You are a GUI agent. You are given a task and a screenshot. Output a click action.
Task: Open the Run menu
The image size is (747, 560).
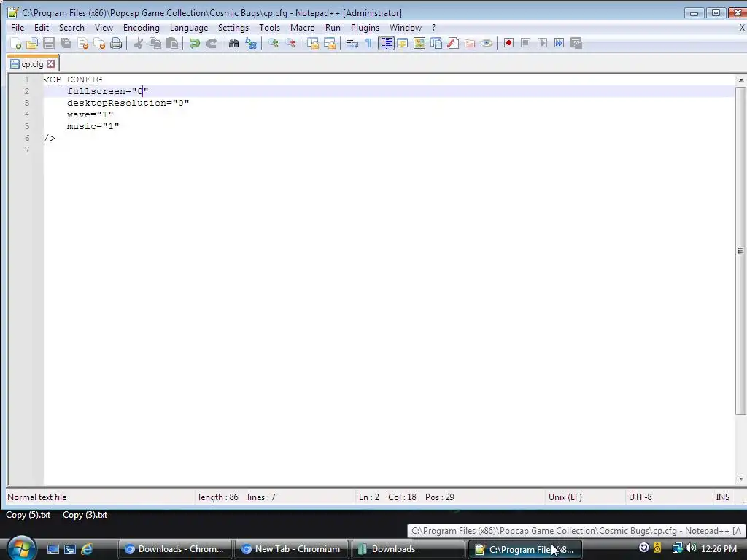(x=333, y=28)
